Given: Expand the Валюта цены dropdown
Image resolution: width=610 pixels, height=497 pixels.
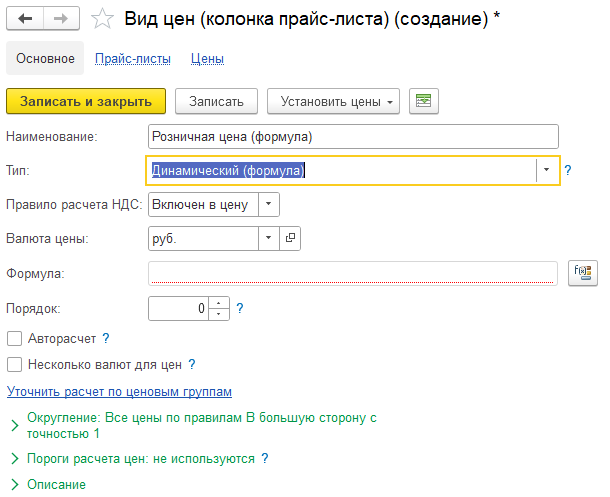Looking at the screenshot, I should click(x=269, y=238).
